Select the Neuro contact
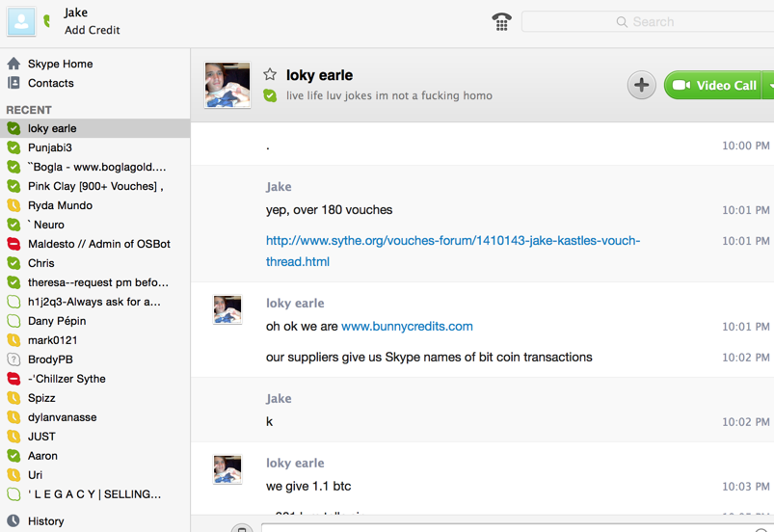This screenshot has height=532, width=774. [94, 225]
